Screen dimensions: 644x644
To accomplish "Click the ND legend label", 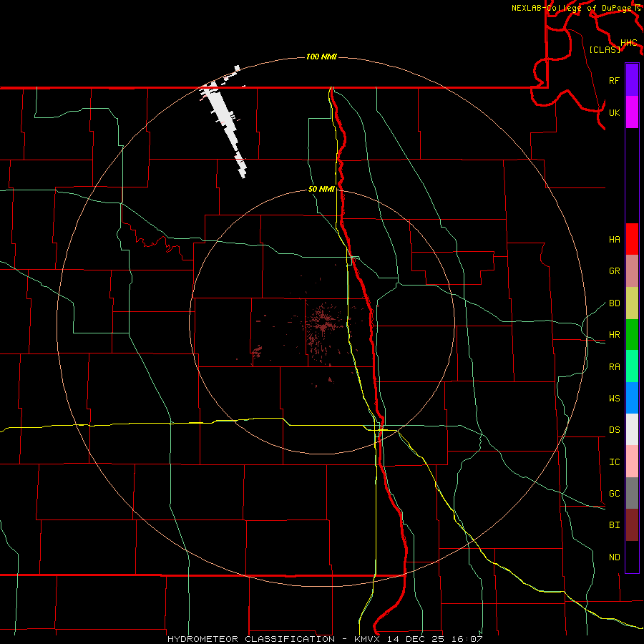I will pyautogui.click(x=615, y=557).
